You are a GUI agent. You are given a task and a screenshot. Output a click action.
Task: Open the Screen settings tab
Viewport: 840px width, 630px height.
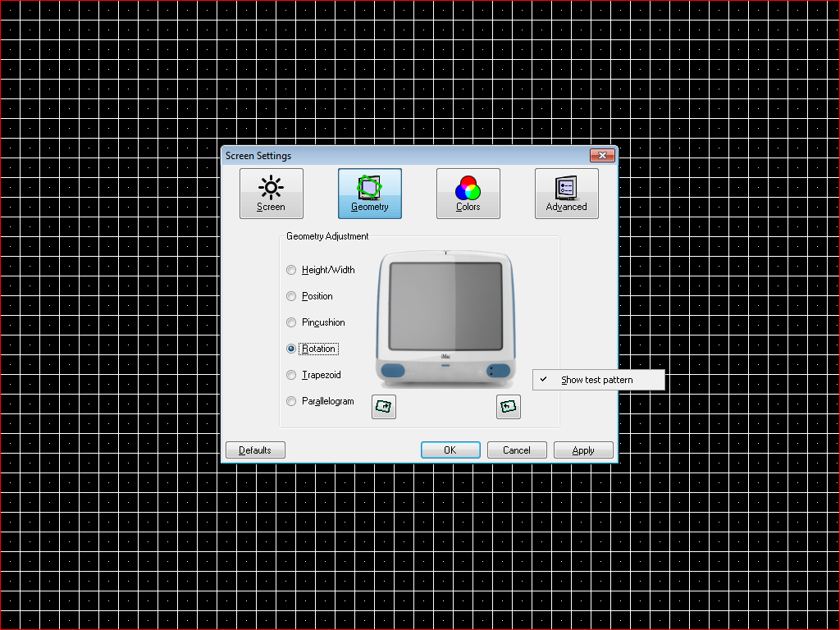pos(271,194)
